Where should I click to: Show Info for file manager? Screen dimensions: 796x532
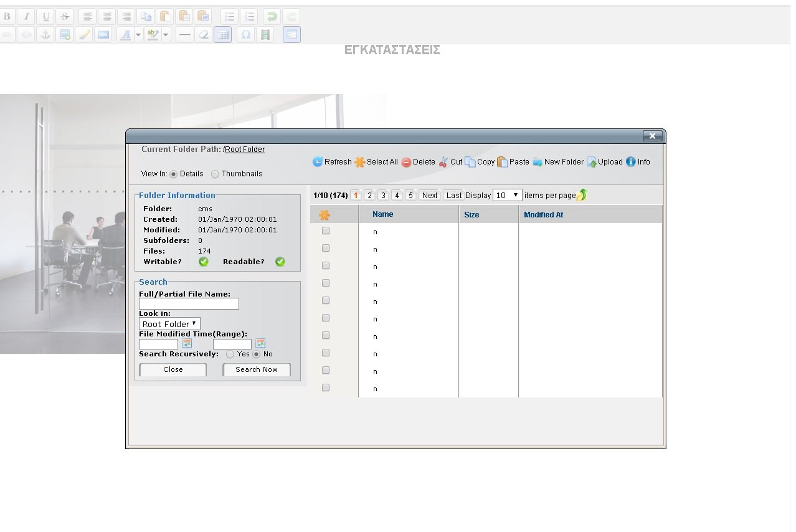(638, 162)
